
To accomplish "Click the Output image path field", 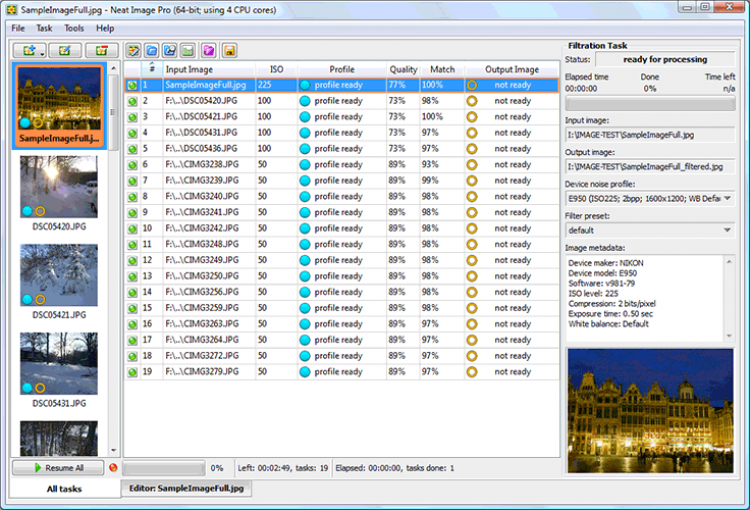I will tap(650, 166).
